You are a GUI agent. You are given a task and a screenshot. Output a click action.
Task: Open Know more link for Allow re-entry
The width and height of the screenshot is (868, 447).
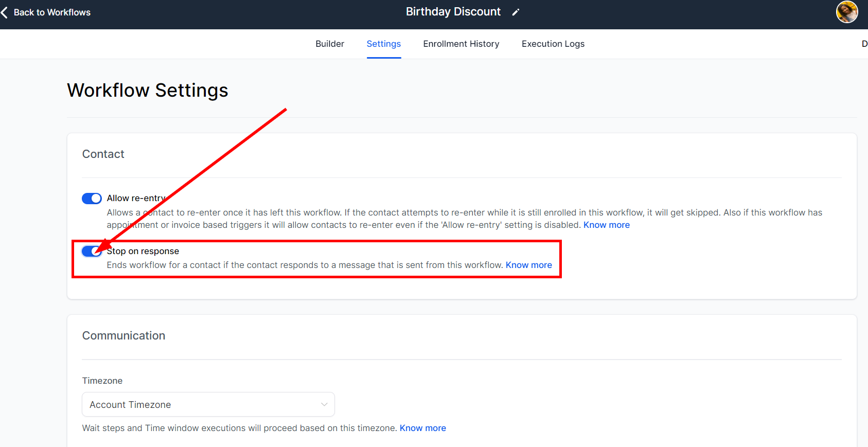(606, 225)
